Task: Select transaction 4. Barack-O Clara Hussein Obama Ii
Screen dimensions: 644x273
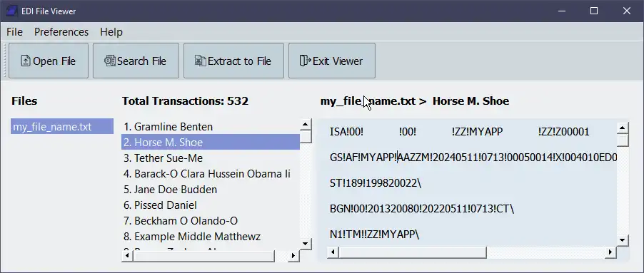Action: pyautogui.click(x=211, y=174)
